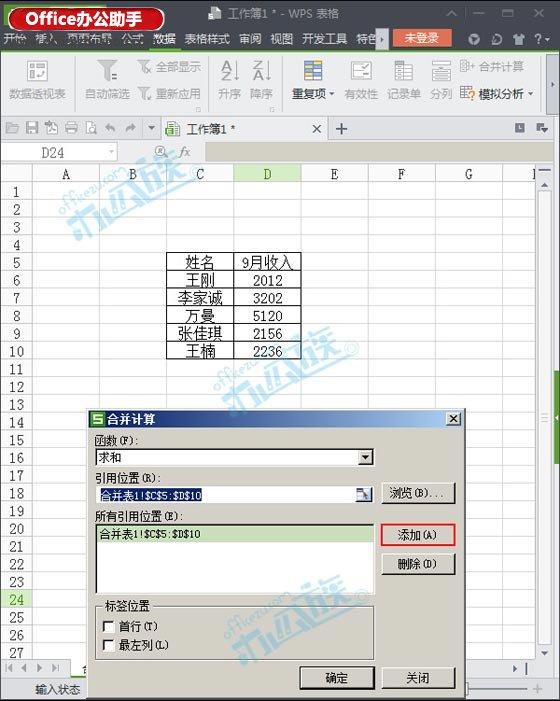Click cell containing 李家诚
This screenshot has height=701, width=560.
(200, 297)
